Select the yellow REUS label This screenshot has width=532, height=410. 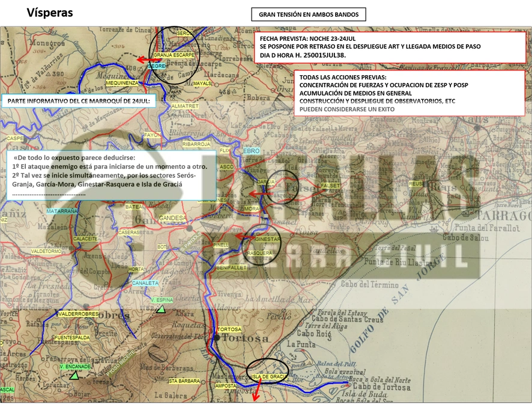tap(416, 184)
